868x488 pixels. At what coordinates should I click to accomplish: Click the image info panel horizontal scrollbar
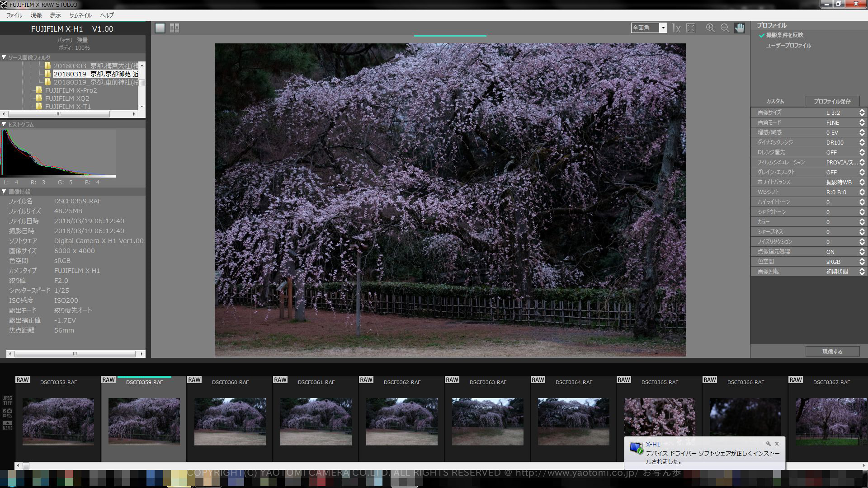point(75,354)
